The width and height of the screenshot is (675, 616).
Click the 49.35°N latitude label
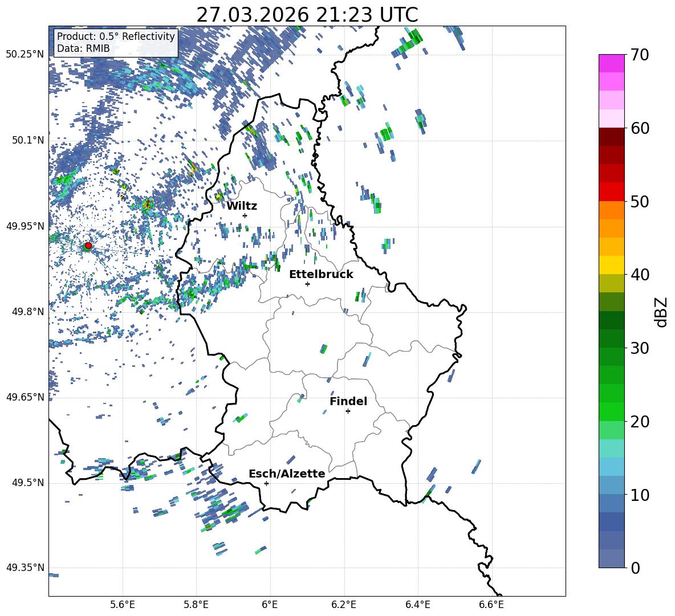tap(25, 568)
